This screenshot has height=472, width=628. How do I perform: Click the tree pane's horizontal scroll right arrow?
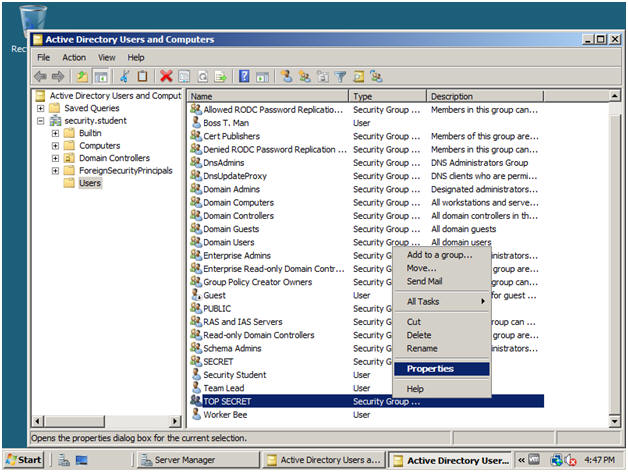coord(175,421)
